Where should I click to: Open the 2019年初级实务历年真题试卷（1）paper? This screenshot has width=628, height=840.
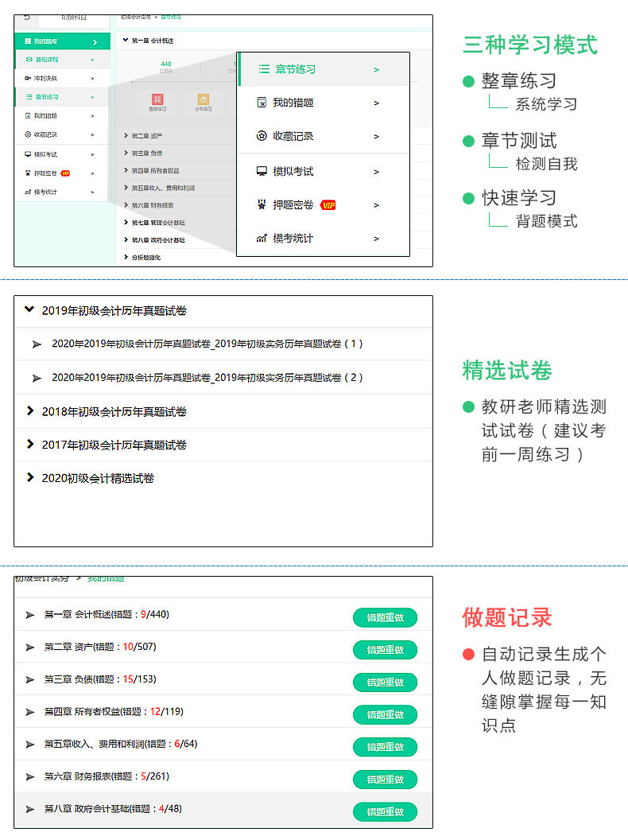(207, 344)
